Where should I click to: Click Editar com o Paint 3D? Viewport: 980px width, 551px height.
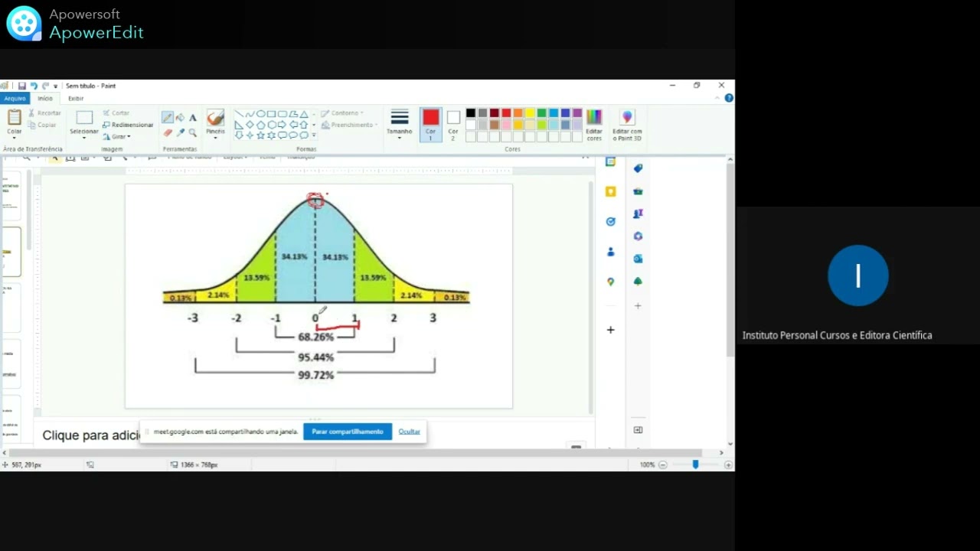click(627, 125)
